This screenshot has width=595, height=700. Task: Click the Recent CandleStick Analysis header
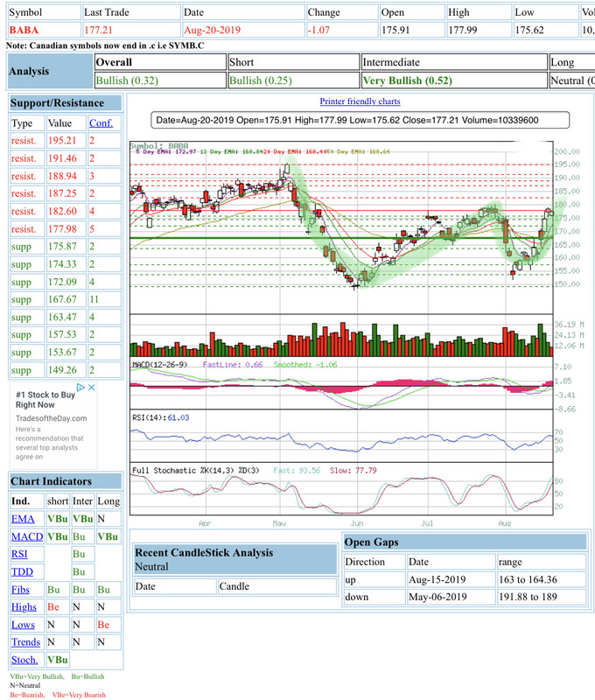coord(234,559)
